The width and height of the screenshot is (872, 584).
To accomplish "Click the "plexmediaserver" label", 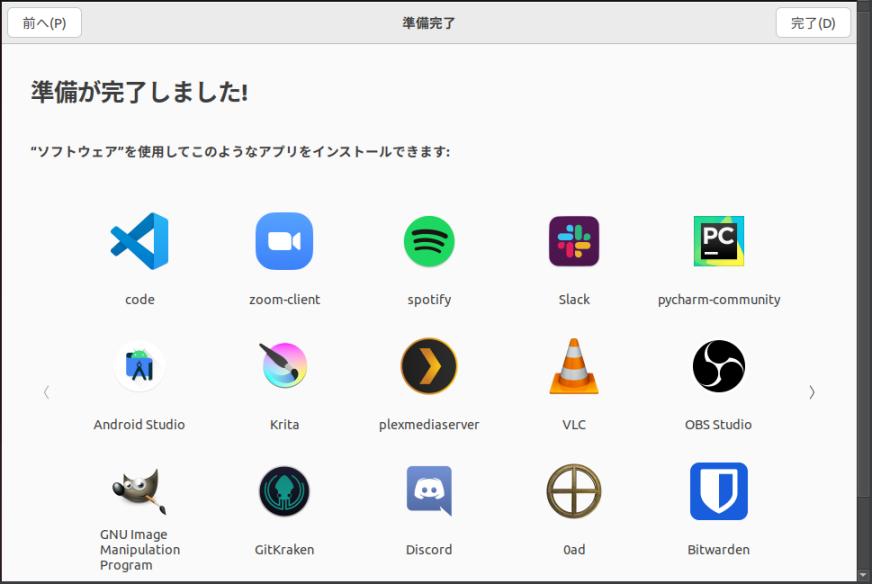I will (429, 425).
